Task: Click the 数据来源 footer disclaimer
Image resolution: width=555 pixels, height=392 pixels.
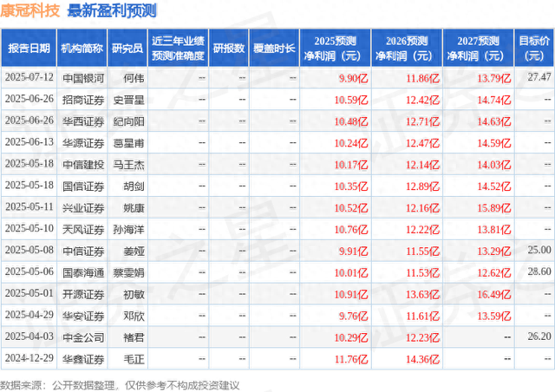Action: pyautogui.click(x=120, y=385)
